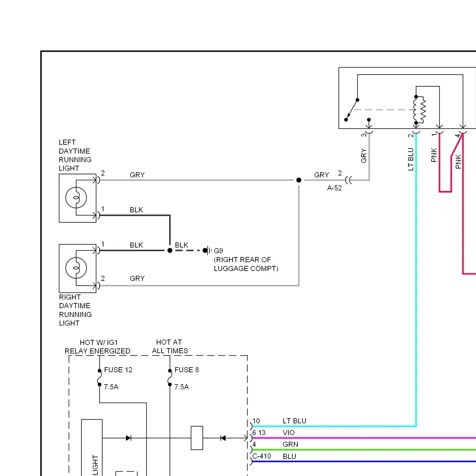Viewport: 476px width, 476px height.
Task: Click the vertical LT BLU wire label
Action: tap(411, 159)
